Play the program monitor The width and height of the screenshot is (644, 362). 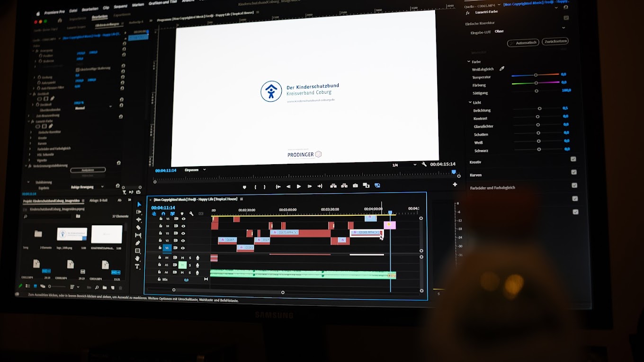pyautogui.click(x=299, y=186)
